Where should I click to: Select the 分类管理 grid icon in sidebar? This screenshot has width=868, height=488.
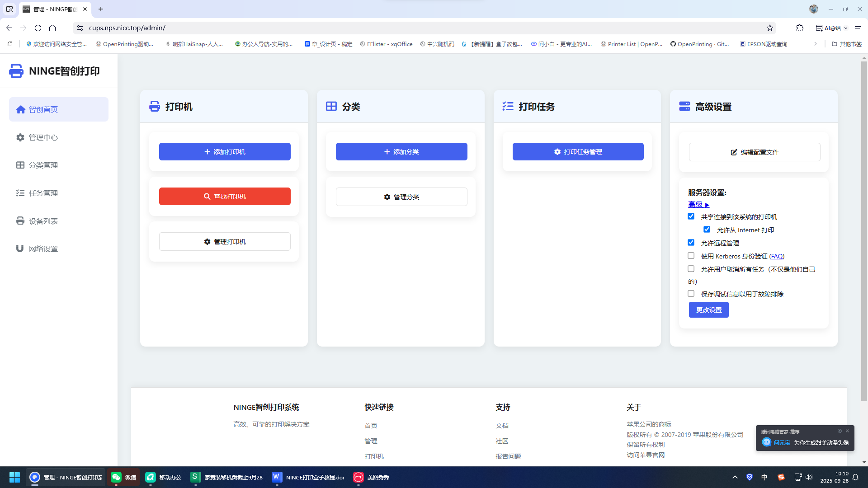point(20,165)
